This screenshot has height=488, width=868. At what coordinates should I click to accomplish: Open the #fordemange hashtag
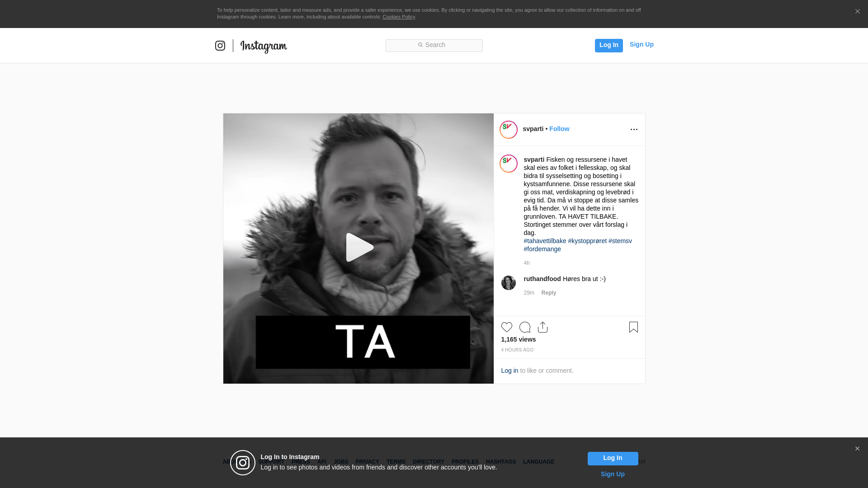click(542, 249)
